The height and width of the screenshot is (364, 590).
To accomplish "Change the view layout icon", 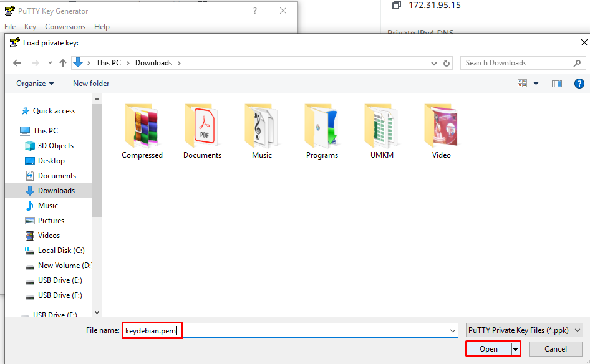I will [x=522, y=84].
